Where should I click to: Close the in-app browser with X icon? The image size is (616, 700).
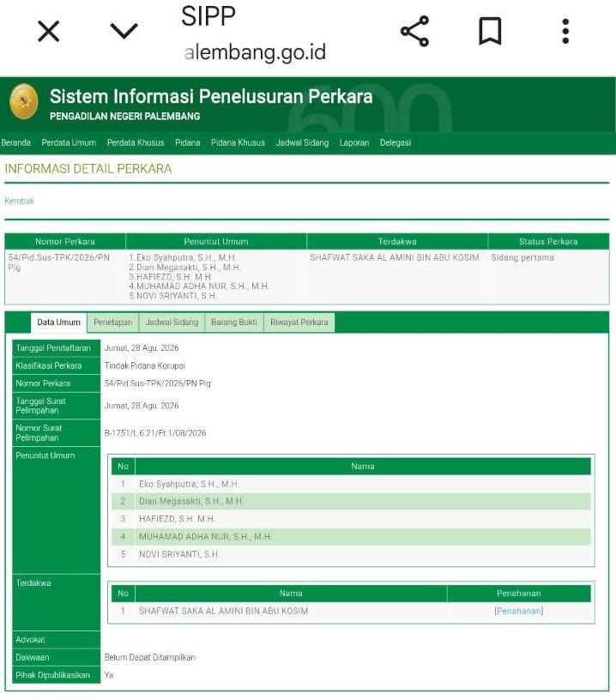[x=48, y=31]
